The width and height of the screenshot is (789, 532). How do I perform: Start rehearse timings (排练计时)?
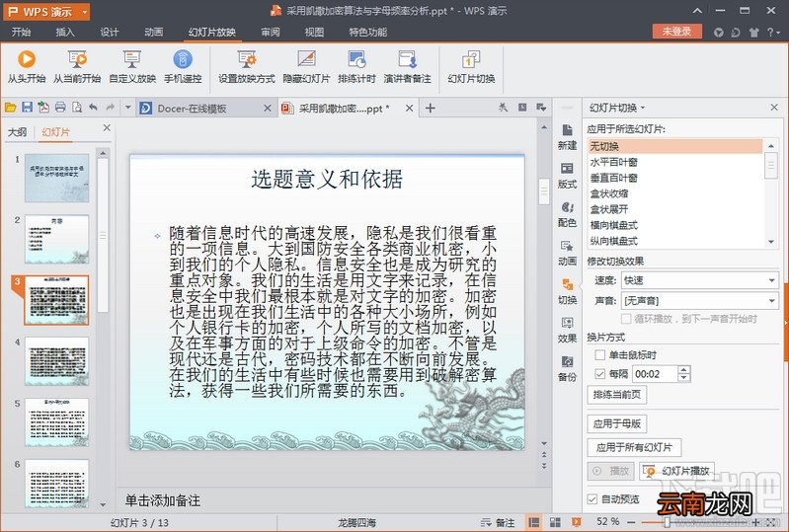pos(356,66)
